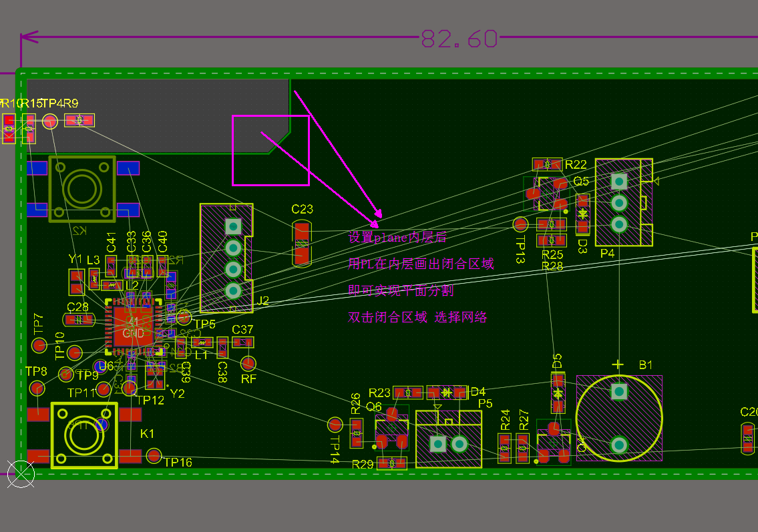Image resolution: width=758 pixels, height=532 pixels.
Task: Click the Y2 crystal footprint
Action: point(155,376)
